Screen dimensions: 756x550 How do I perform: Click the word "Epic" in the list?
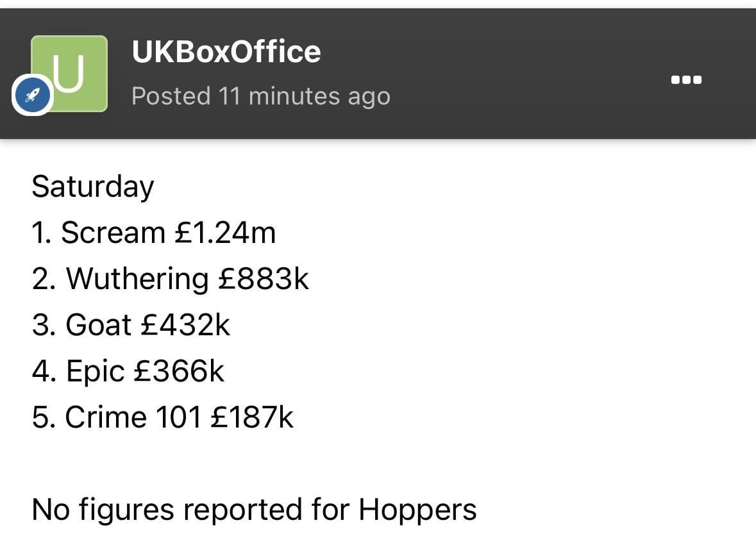[96, 371]
